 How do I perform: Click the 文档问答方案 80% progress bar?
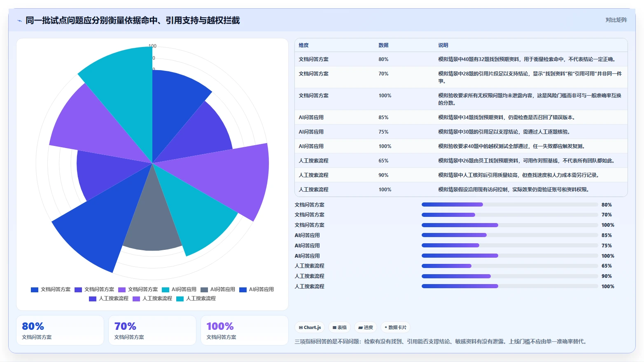(x=510, y=205)
